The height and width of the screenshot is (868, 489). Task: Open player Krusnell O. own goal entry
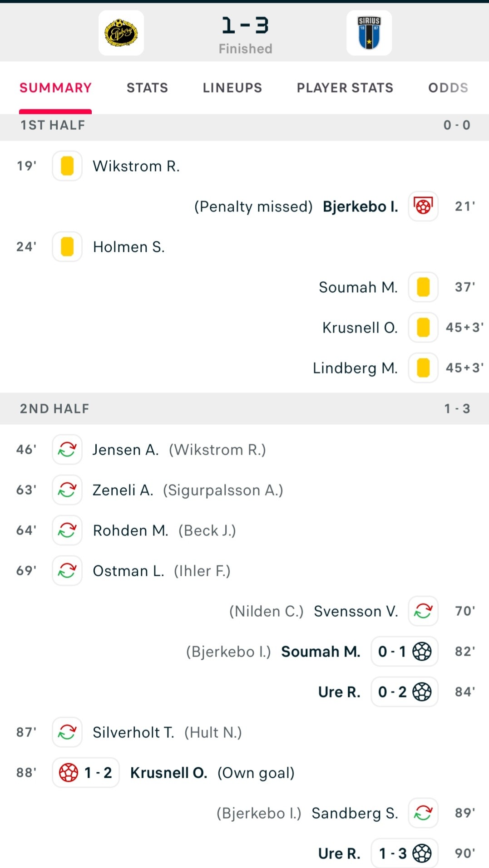click(169, 773)
